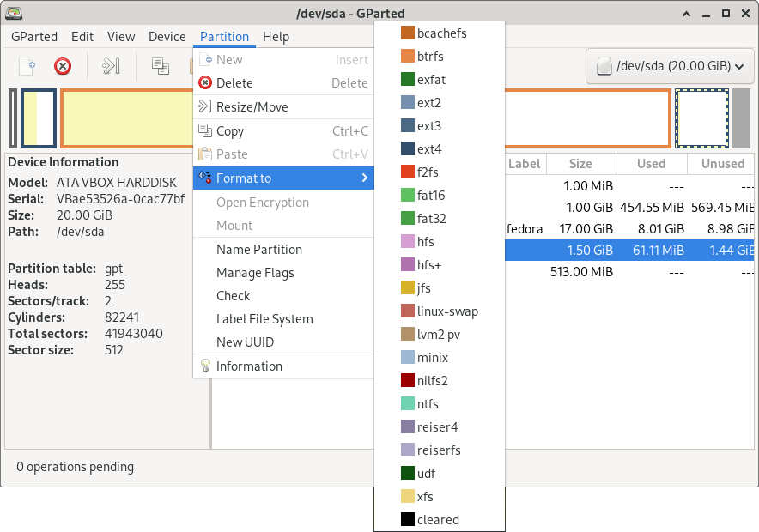Viewport: 759px width, 532px height.
Task: Click the Resize/Move icon in Partition menu
Action: pyautogui.click(x=204, y=107)
